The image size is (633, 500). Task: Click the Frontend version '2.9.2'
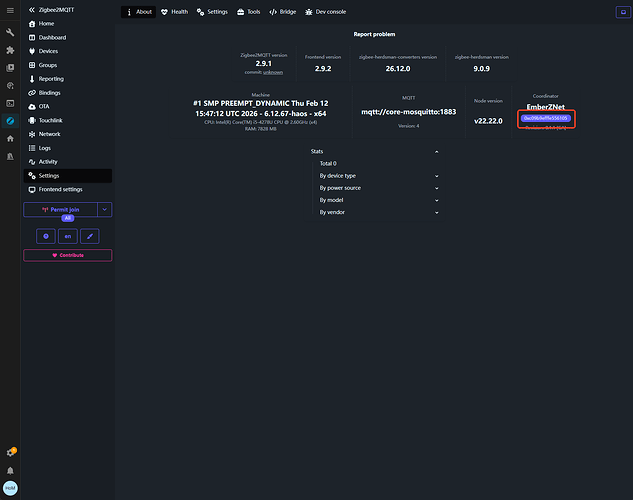323,69
